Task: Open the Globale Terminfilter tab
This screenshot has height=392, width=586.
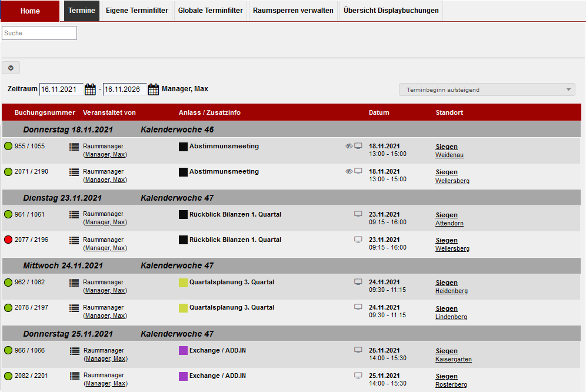Action: [x=211, y=11]
